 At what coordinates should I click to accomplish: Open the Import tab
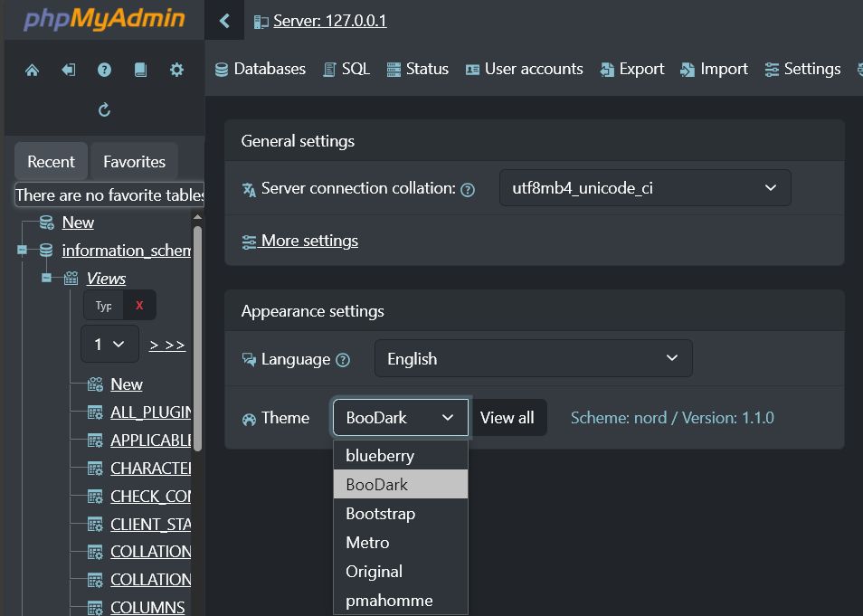[715, 70]
